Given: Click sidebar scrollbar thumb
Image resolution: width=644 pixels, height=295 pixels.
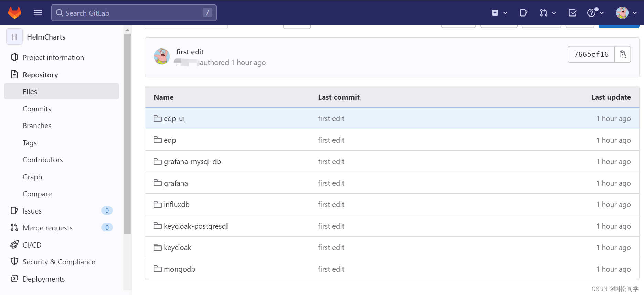Looking at the screenshot, I should point(127,133).
